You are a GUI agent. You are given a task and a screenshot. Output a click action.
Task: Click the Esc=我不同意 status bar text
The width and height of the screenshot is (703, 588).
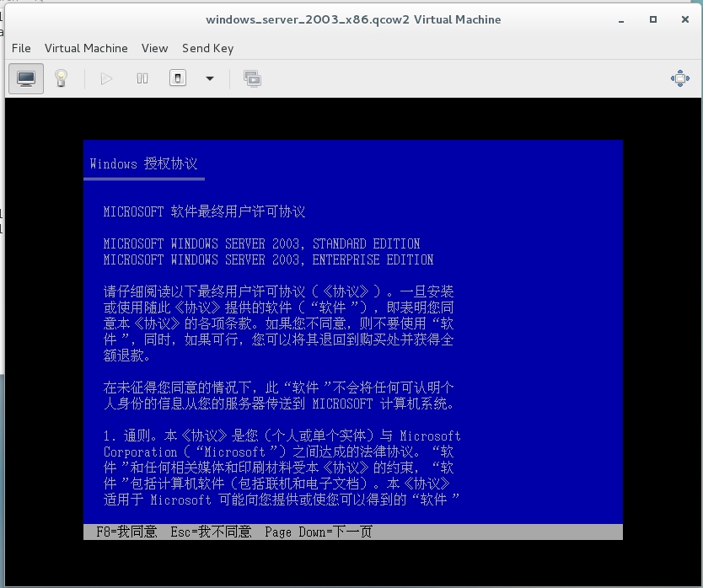[211, 532]
